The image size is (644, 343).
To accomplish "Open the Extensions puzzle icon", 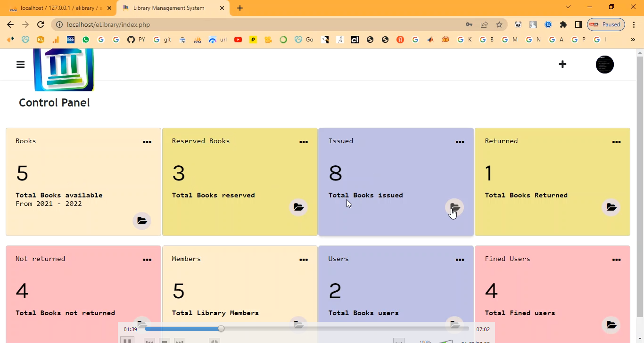I will pyautogui.click(x=563, y=24).
